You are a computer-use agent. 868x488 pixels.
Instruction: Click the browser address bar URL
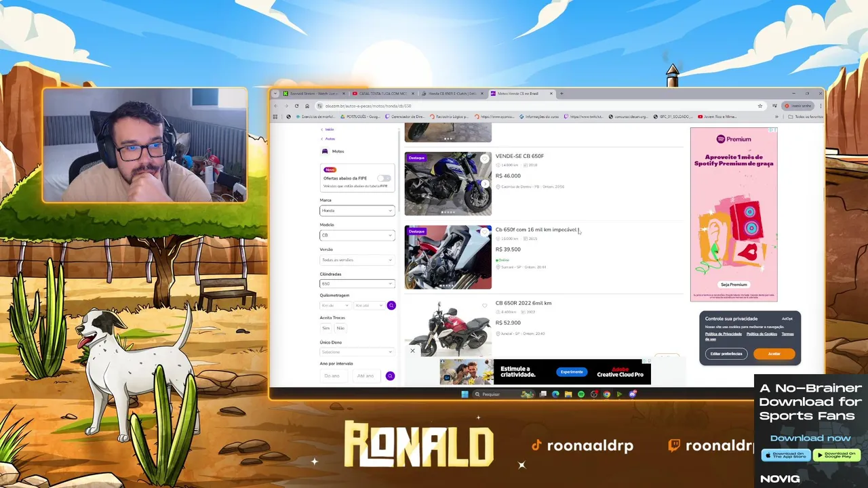click(368, 106)
